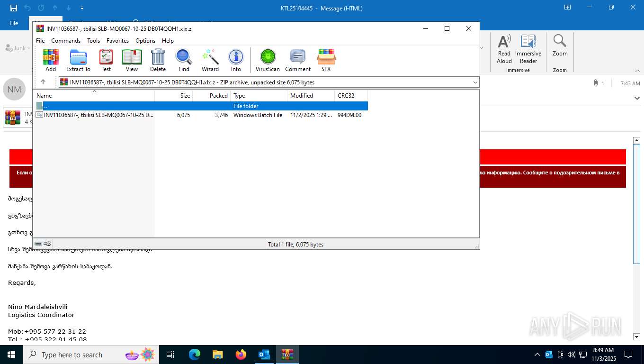This screenshot has height=364, width=644.
Task: Click the Comment toolbar icon
Action: click(x=298, y=60)
